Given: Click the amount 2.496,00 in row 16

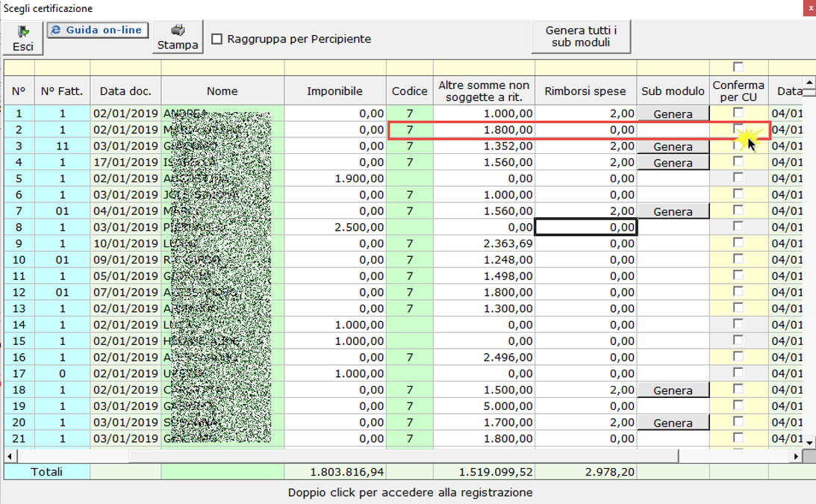Looking at the screenshot, I should click(508, 357).
